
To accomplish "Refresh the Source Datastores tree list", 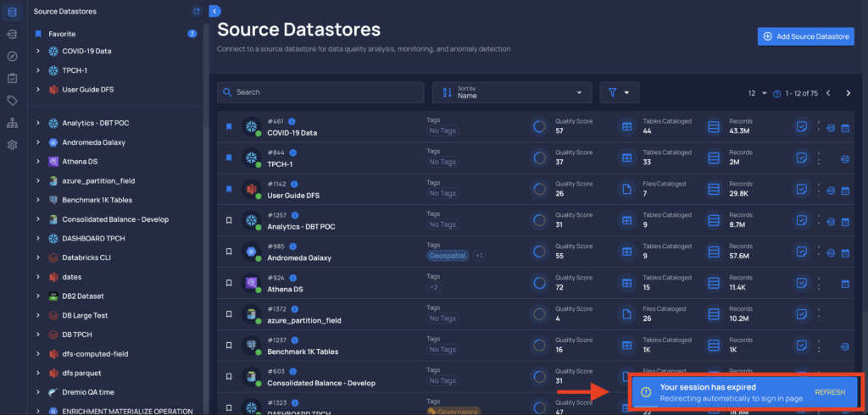I will click(x=196, y=11).
